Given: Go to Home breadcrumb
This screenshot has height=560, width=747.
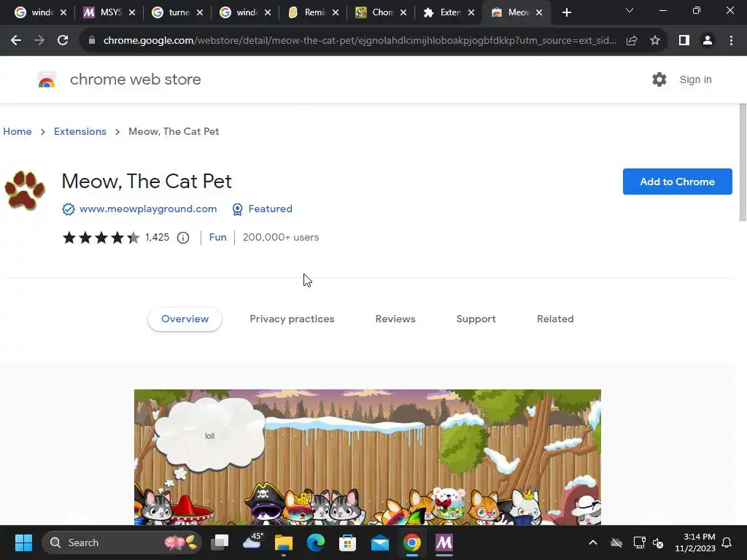Looking at the screenshot, I should [18, 131].
